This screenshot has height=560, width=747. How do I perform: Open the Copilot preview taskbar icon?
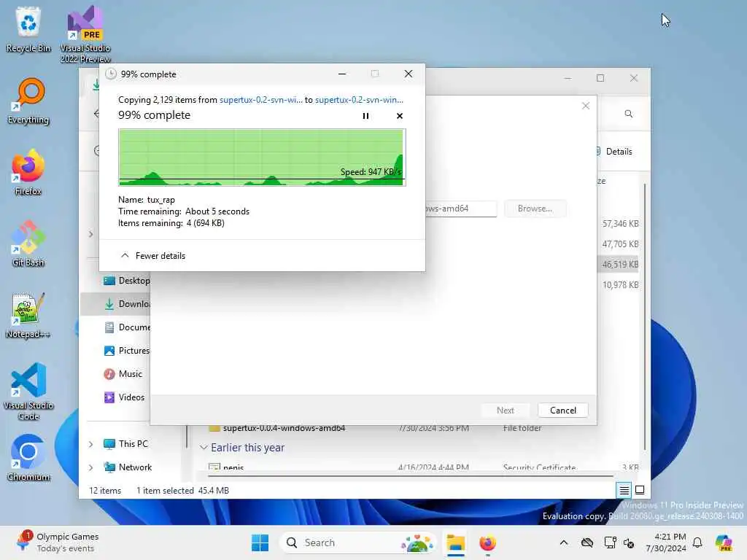click(x=724, y=542)
